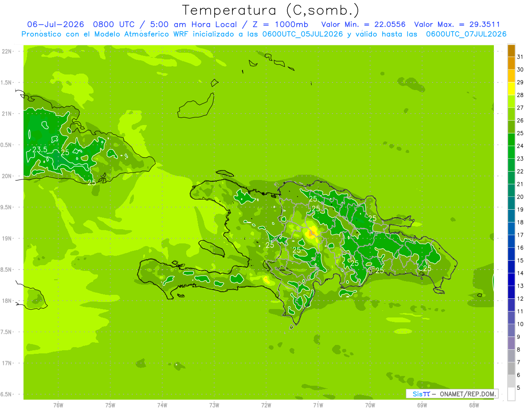Click the "75W" longitude axis label
Viewport: 532px width, 411px height.
pos(110,405)
